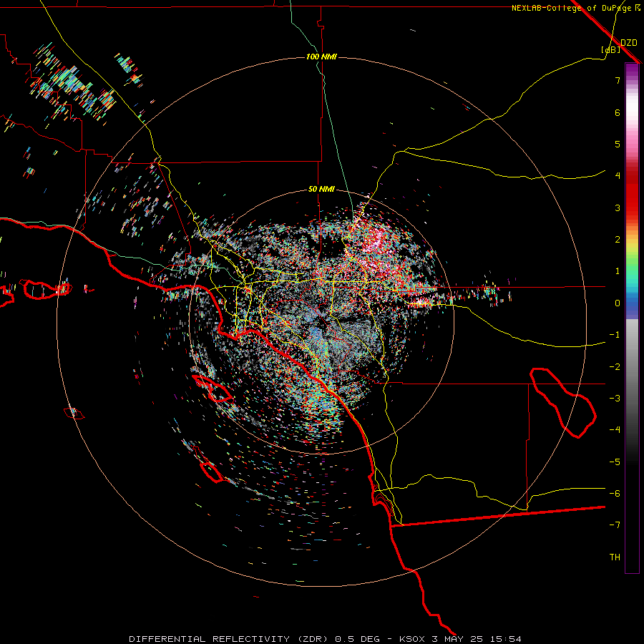Click the red segment of the color bar
Image resolution: width=644 pixels, height=644 pixels.
tap(632, 193)
